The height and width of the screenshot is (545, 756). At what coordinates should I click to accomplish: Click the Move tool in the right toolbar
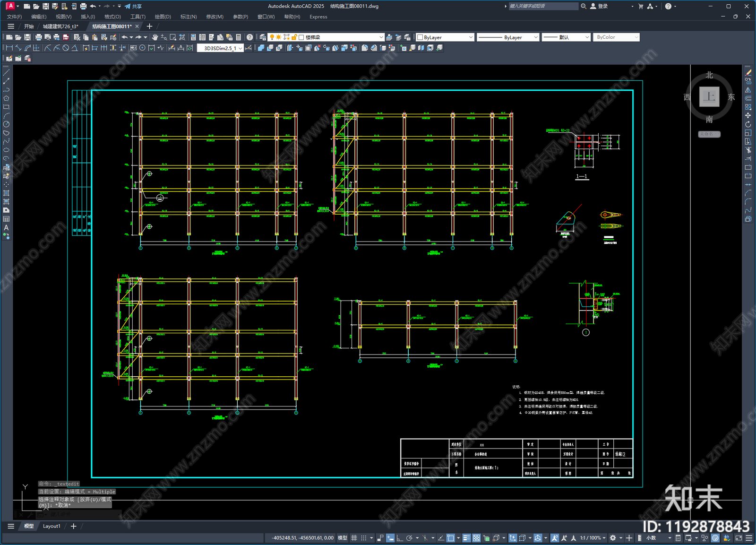pos(748,115)
